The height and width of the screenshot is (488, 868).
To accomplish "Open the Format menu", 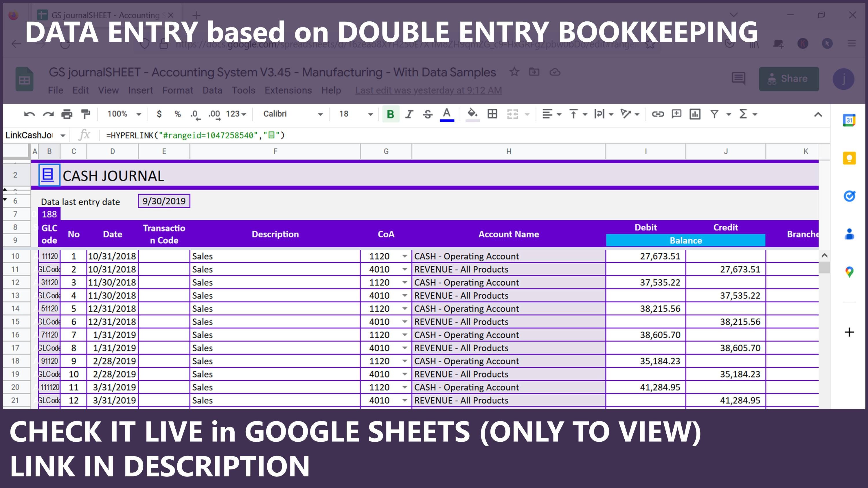I will click(x=178, y=90).
